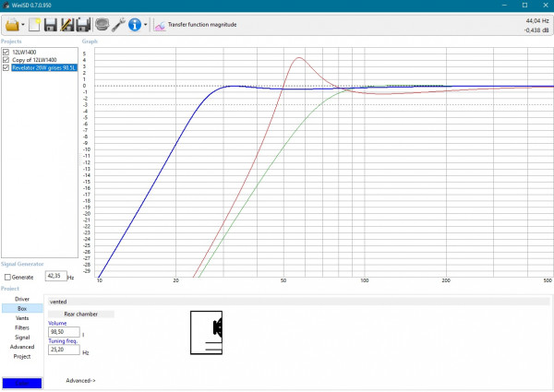Expand the Advanced-> box options
The image size is (554, 392).
pos(80,380)
